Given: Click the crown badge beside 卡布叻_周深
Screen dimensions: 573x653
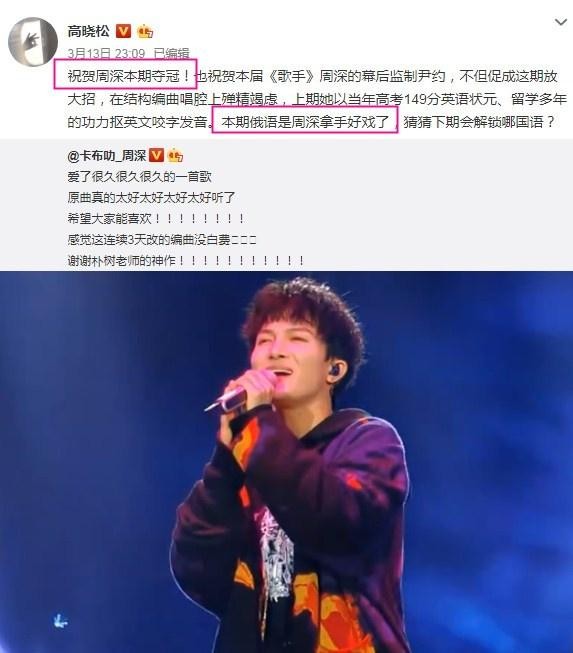Looking at the screenshot, I should point(175,155).
